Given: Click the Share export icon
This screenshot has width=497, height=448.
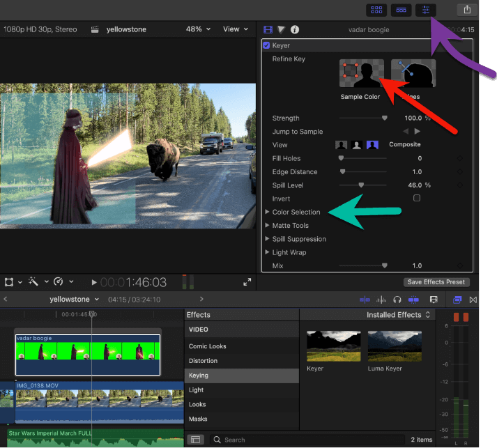Looking at the screenshot, I should tap(466, 10).
